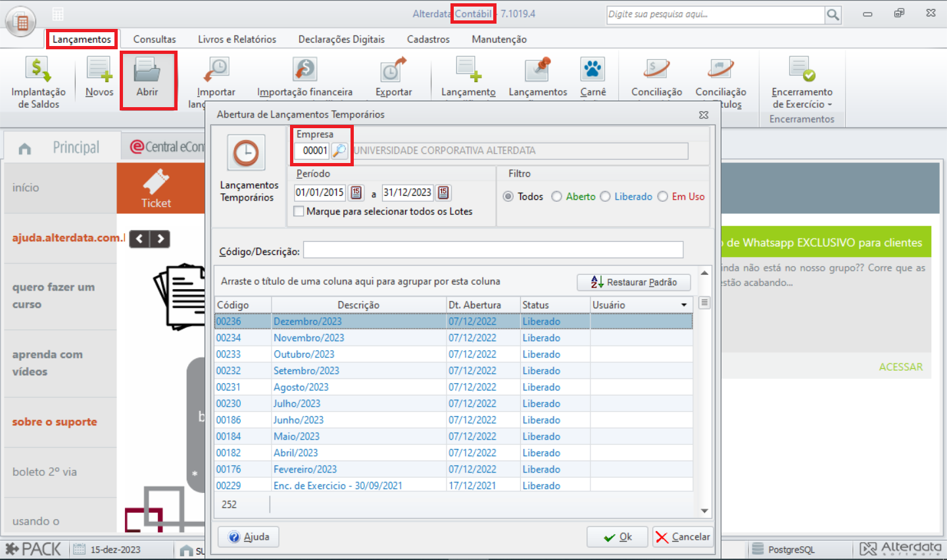Click the Ajuda help button
Image resolution: width=947 pixels, height=560 pixels.
(249, 537)
